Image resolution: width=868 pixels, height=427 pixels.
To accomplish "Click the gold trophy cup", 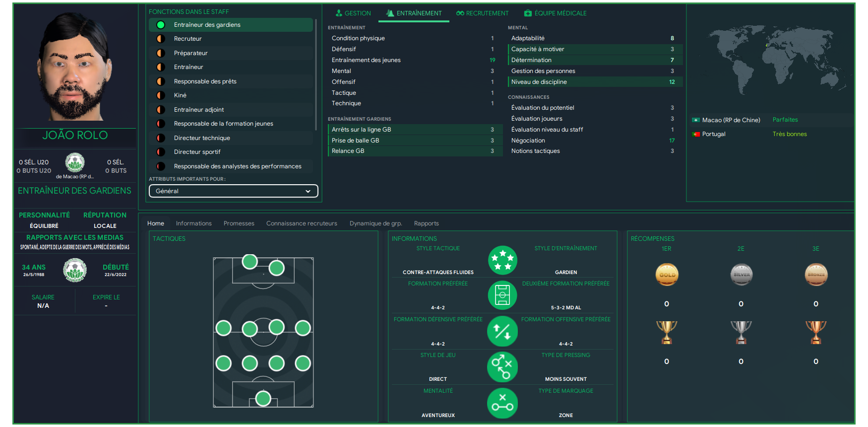I will [x=667, y=332].
